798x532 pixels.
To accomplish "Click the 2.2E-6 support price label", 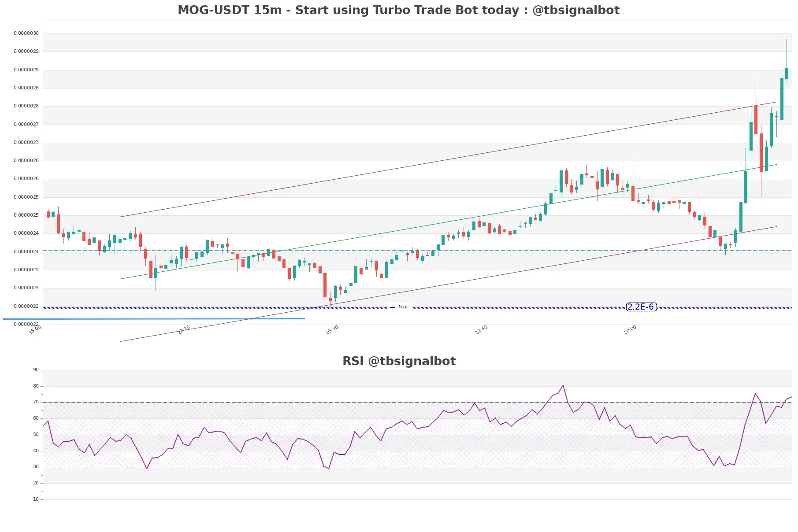I will [x=641, y=307].
